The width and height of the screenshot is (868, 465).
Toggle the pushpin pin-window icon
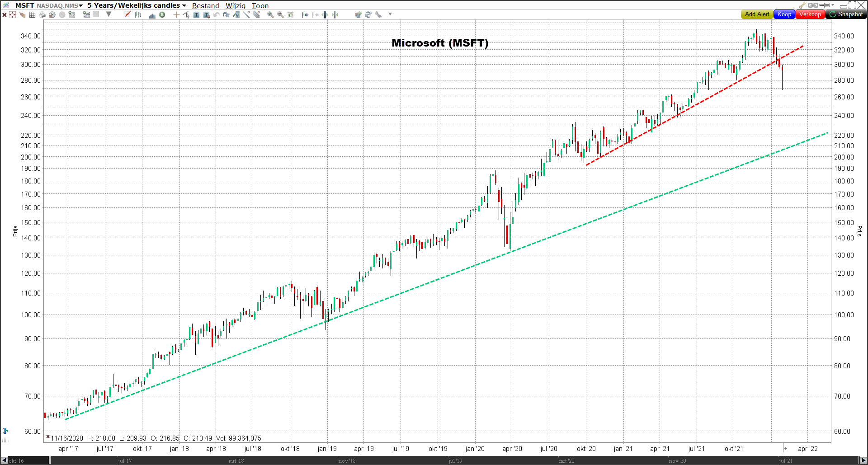(x=825, y=5)
